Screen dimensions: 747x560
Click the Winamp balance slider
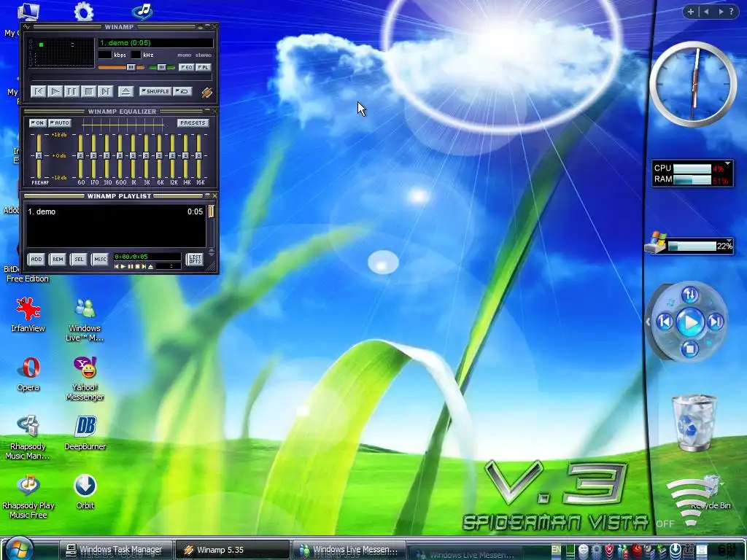tap(161, 68)
